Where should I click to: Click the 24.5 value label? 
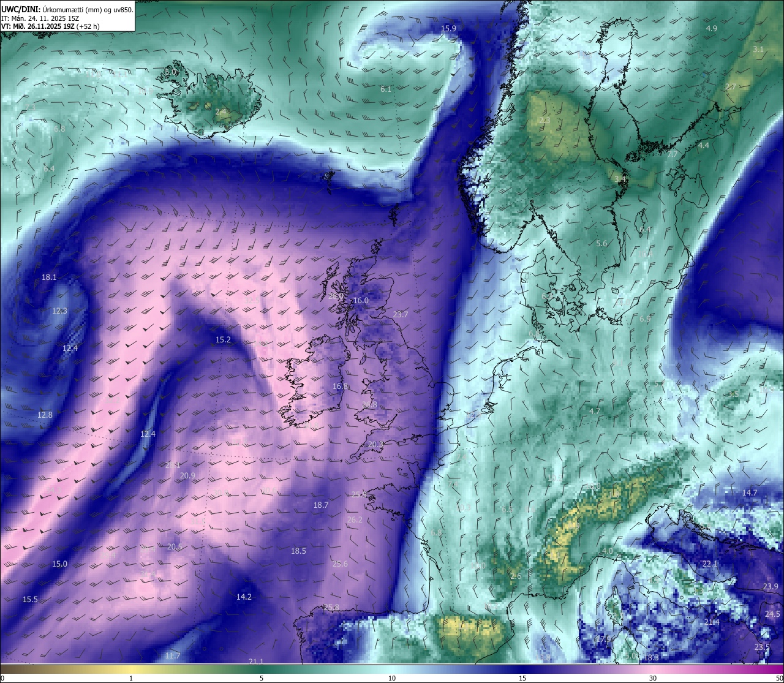click(x=773, y=614)
